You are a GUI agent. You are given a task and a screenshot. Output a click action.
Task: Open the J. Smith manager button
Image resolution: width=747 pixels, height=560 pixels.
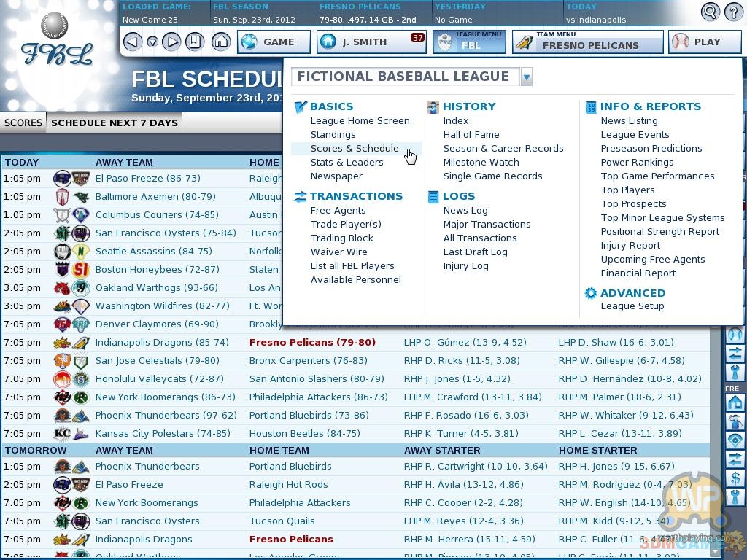[x=371, y=42]
